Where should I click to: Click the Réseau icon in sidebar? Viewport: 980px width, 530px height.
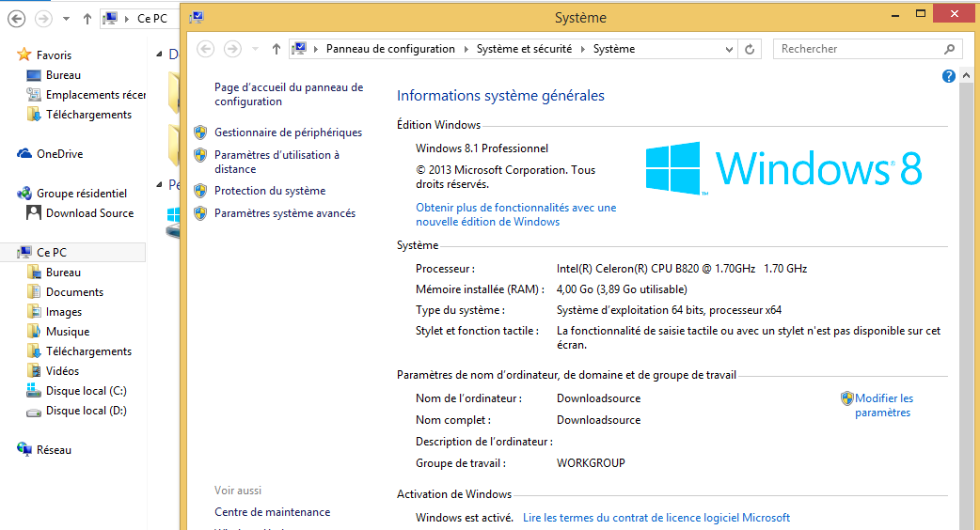pyautogui.click(x=24, y=449)
